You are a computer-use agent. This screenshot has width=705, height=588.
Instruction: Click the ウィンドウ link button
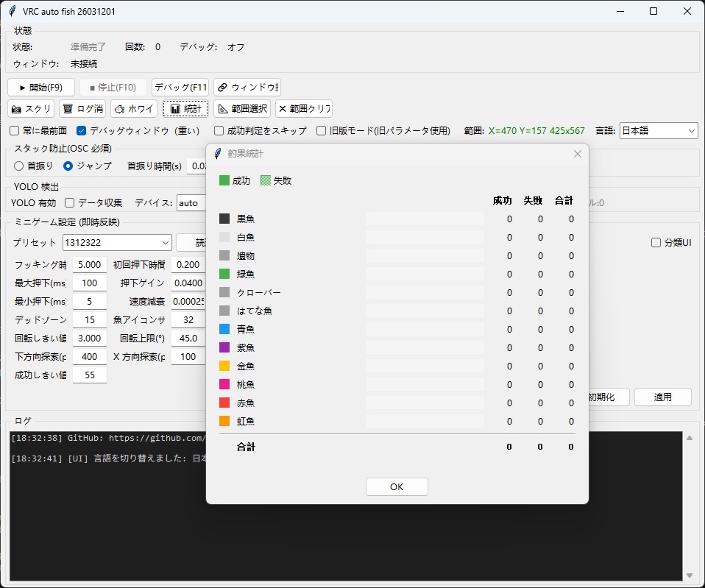(247, 88)
